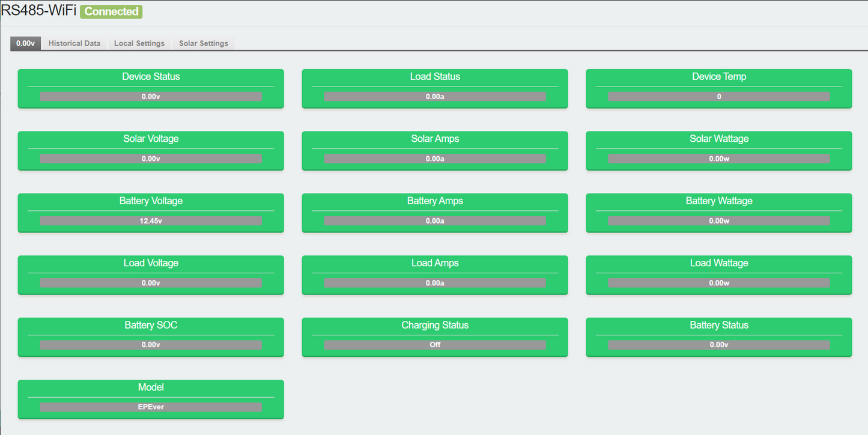Click the Battery Voltage 12.45v bar
868x435 pixels.
point(151,221)
